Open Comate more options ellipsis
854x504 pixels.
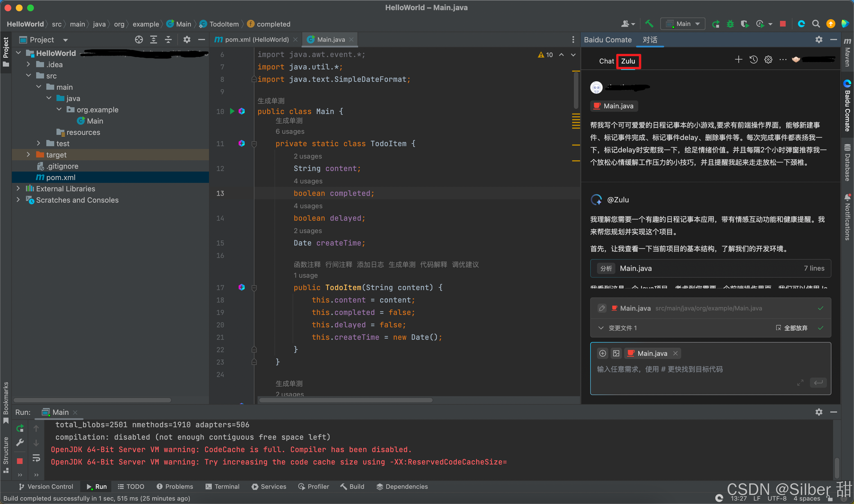783,60
